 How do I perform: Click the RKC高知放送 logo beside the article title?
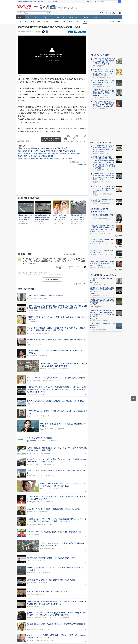coord(77,32)
